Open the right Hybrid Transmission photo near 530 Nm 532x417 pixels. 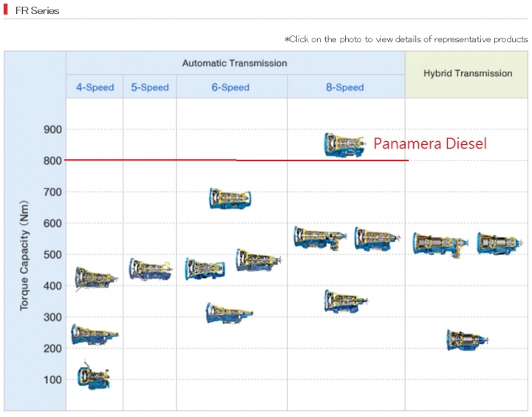(x=499, y=243)
